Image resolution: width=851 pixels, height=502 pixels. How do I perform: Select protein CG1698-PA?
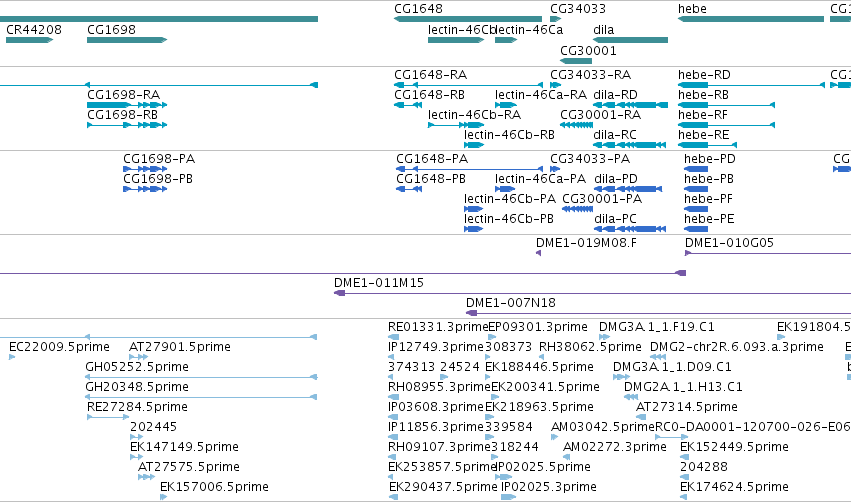point(145,169)
